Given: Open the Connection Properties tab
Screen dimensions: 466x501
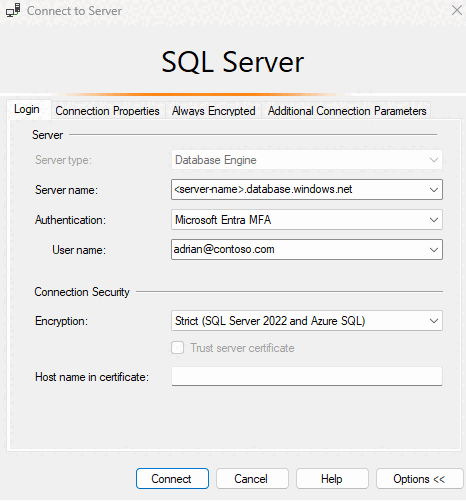Looking at the screenshot, I should [x=107, y=111].
